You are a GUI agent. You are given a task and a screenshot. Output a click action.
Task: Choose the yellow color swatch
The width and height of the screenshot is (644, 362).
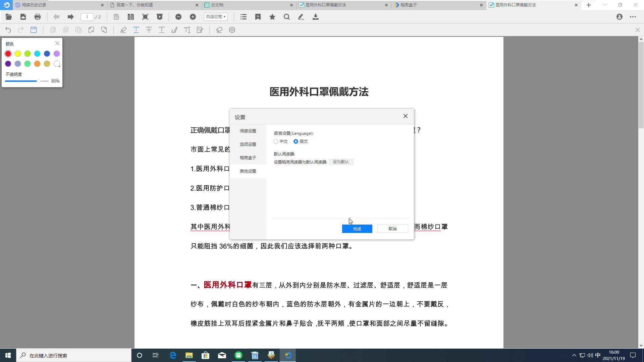click(18, 54)
